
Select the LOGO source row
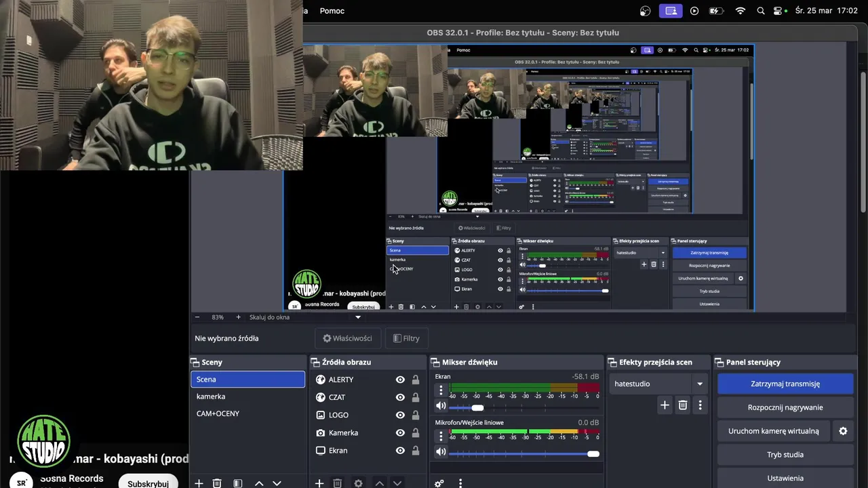pyautogui.click(x=368, y=415)
